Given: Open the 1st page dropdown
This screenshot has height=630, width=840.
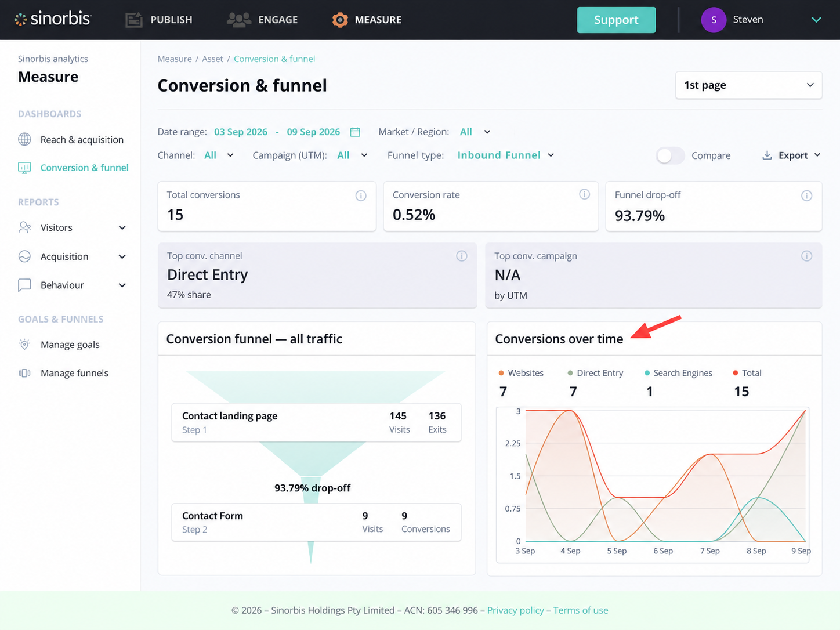Looking at the screenshot, I should pos(748,85).
